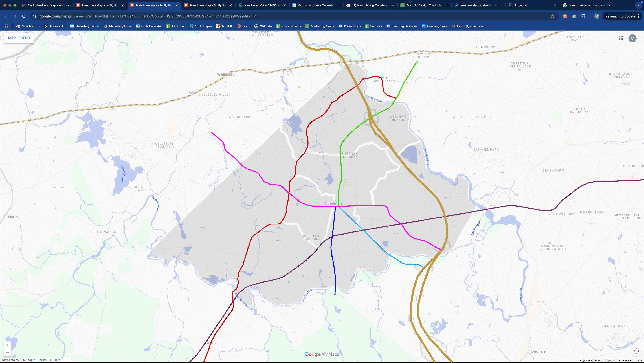644x363 pixels.
Task: View site information icon in address bar
Action: tap(35, 16)
